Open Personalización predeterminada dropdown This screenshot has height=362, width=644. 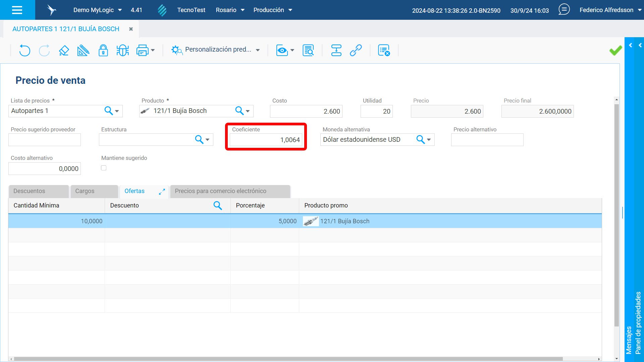pyautogui.click(x=215, y=50)
